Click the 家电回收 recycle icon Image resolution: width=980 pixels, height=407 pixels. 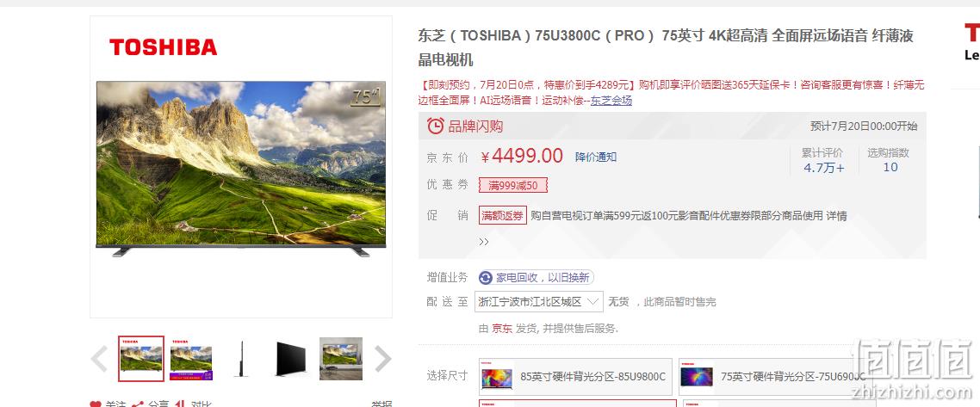tap(486, 278)
